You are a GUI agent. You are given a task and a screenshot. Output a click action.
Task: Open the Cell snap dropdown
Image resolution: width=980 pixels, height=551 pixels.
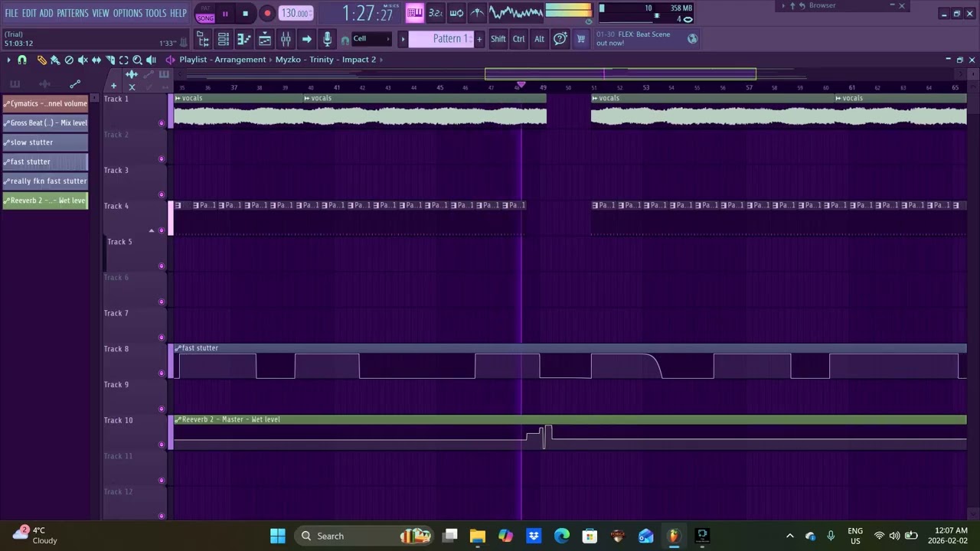[x=372, y=39]
